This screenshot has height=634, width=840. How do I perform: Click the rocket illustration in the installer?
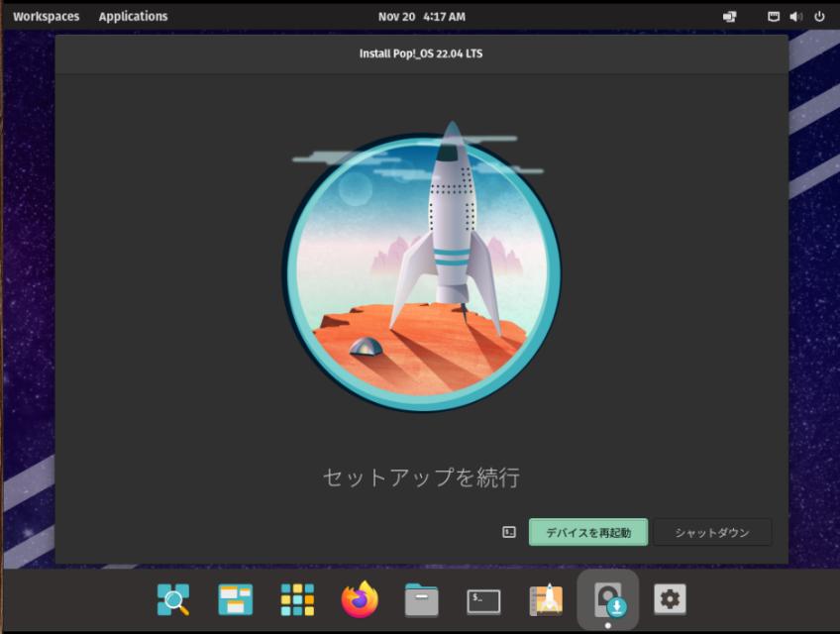pyautogui.click(x=422, y=266)
